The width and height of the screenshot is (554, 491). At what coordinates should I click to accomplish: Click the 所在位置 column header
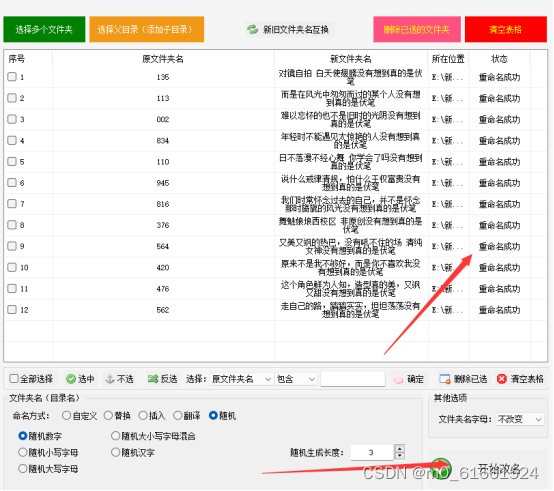[x=448, y=59]
